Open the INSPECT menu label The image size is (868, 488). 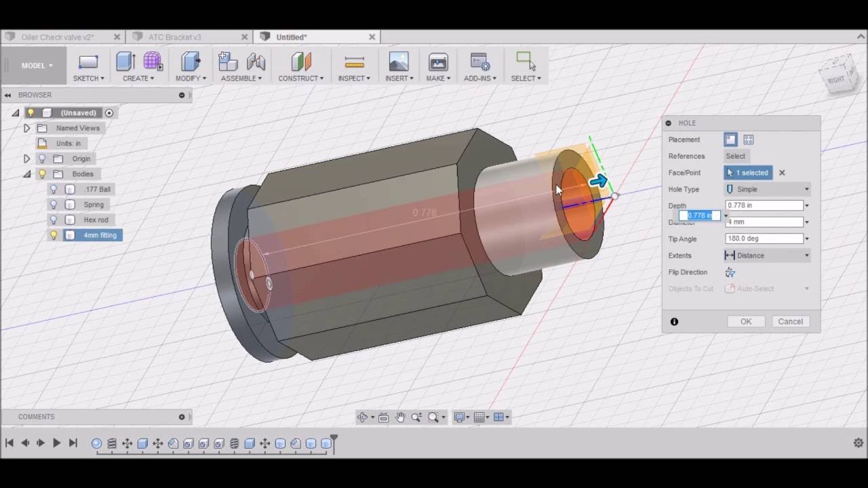354,79
